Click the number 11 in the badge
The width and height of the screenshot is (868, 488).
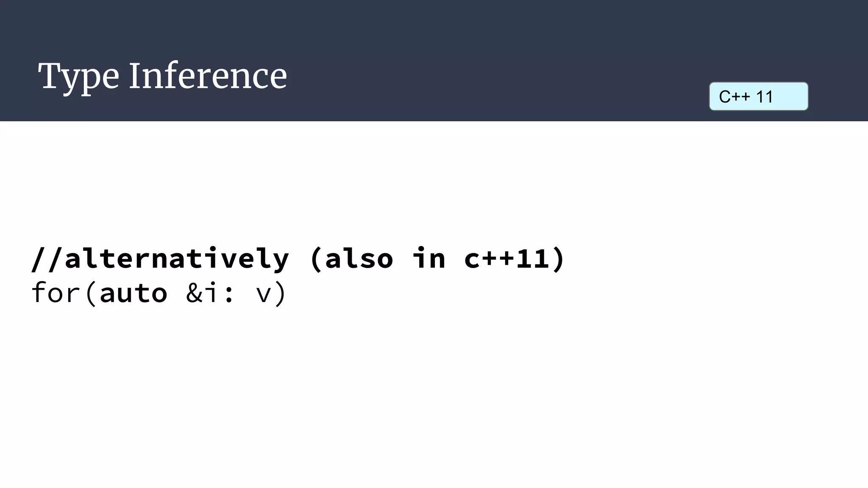[765, 97]
